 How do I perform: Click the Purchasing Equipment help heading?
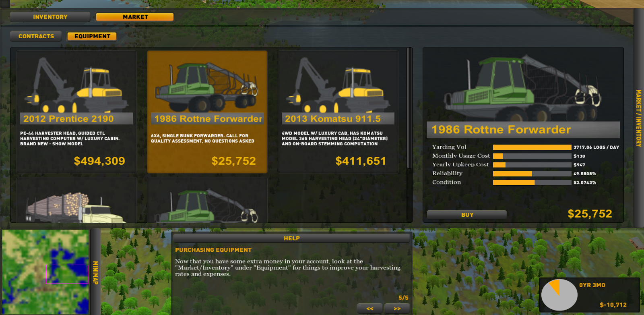(x=213, y=250)
